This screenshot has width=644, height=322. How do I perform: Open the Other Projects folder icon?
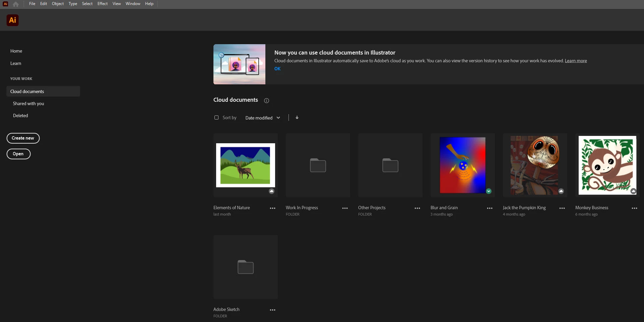[x=390, y=165]
